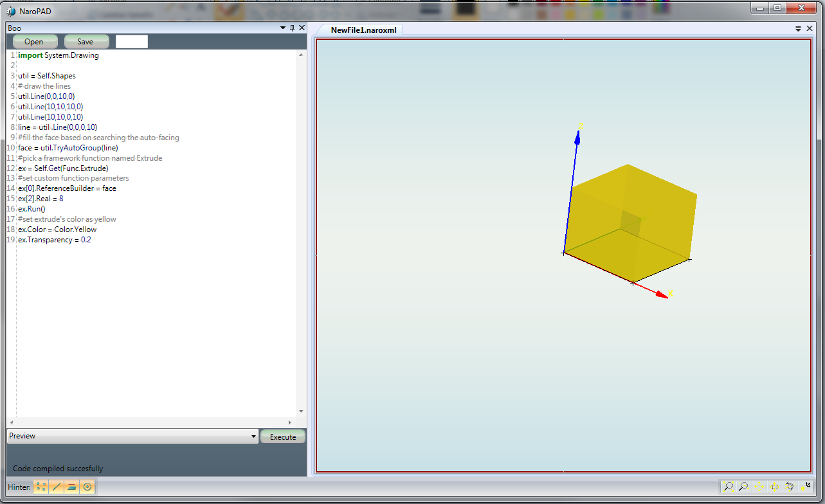Click the code editor down scroll arrow
825x504 pixels.
pyautogui.click(x=301, y=411)
